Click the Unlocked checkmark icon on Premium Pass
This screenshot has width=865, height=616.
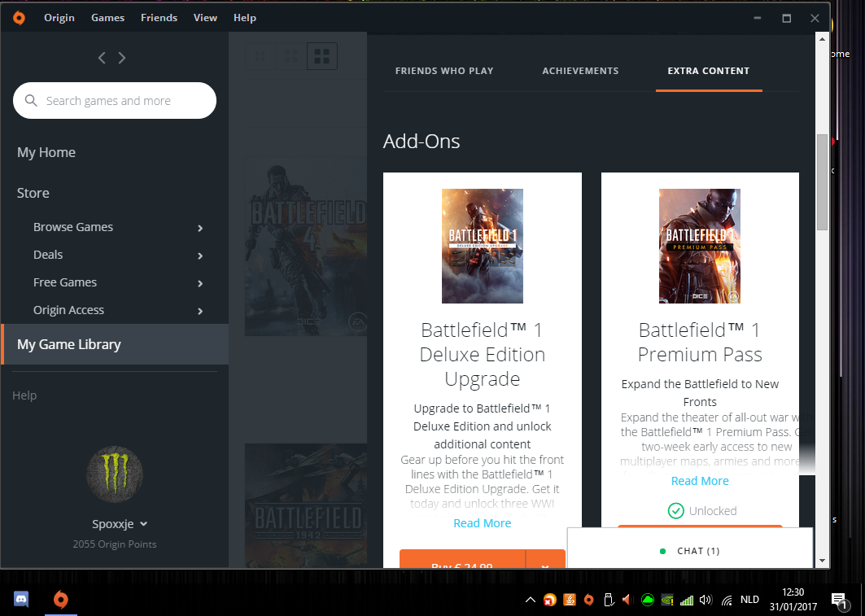pyautogui.click(x=675, y=511)
